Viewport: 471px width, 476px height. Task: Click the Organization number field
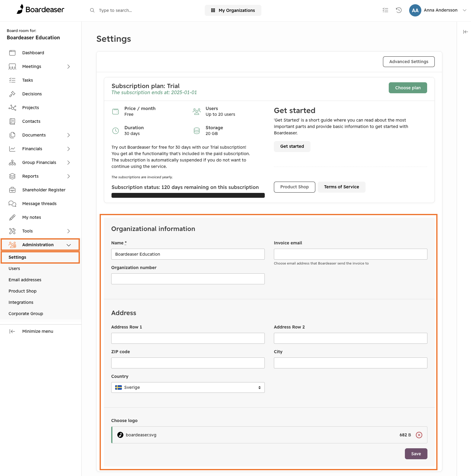coord(188,279)
